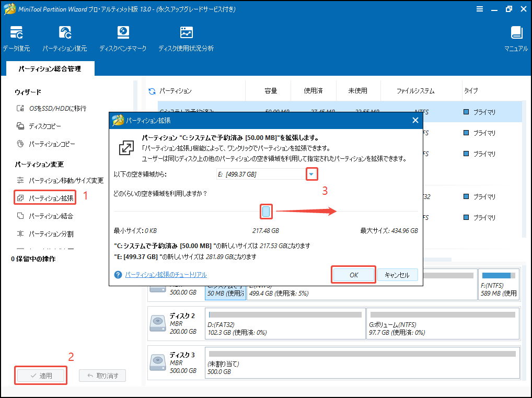Click ディスク 3 MBR 500.00 GB label
Image resolution: width=532 pixels, height=398 pixels.
click(x=183, y=362)
